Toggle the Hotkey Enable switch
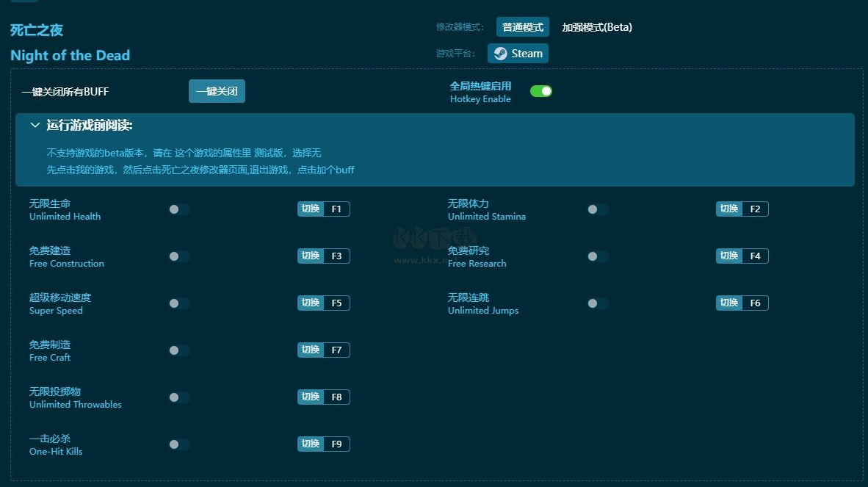Screen dimensions: 868x487 click(540, 91)
